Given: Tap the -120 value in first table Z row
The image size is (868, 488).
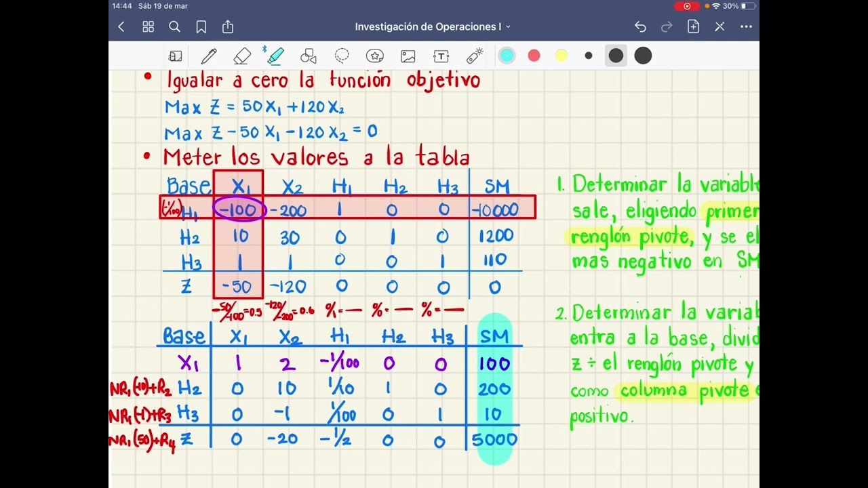Looking at the screenshot, I should pos(288,287).
